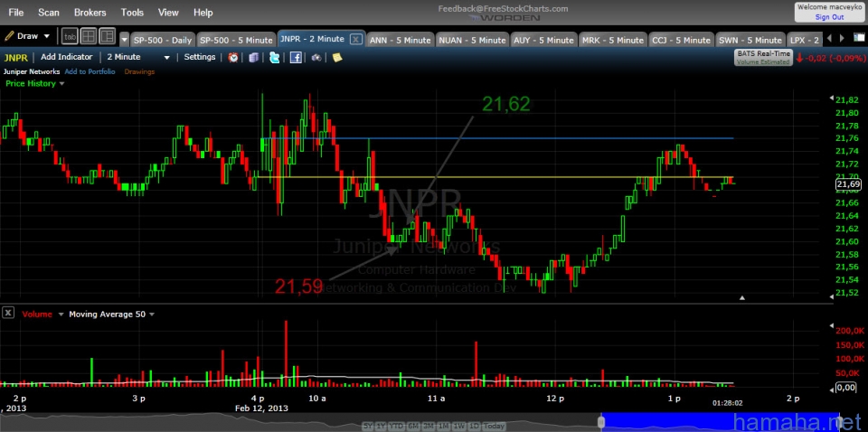This screenshot has height=432, width=868.
Task: Switch to SWN - 5 Minute tab
Action: pyautogui.click(x=750, y=40)
